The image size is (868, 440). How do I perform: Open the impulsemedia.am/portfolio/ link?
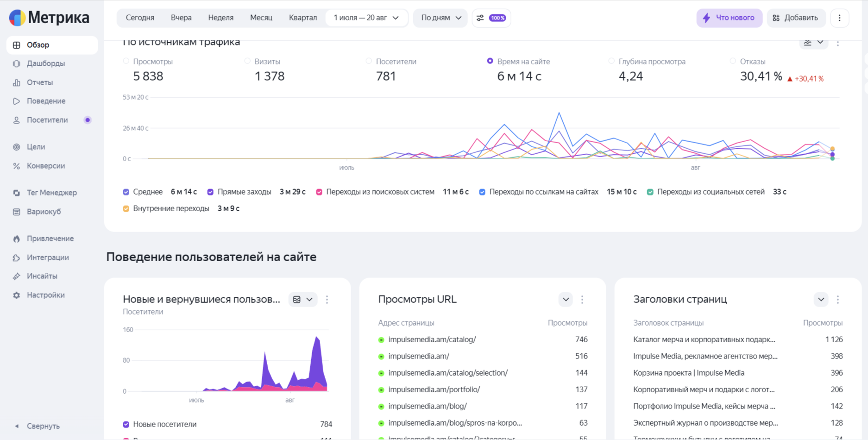(x=434, y=390)
